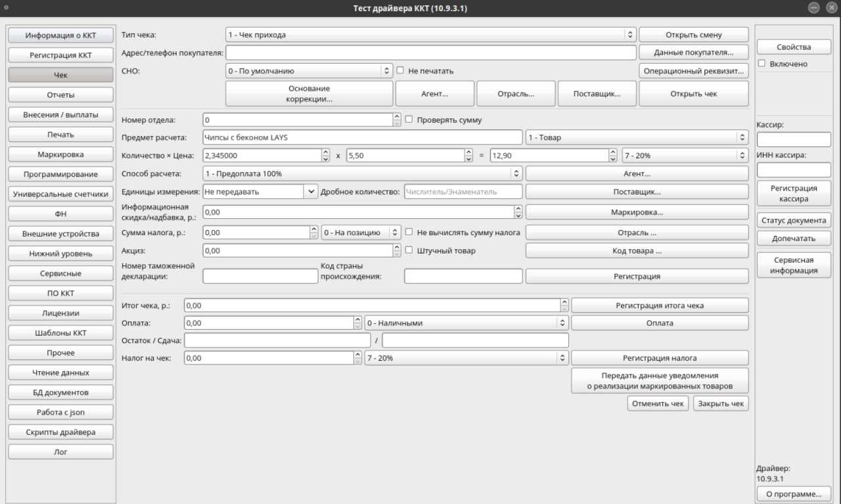Click the 'Закрыть чек' button
841x504 pixels.
click(721, 403)
